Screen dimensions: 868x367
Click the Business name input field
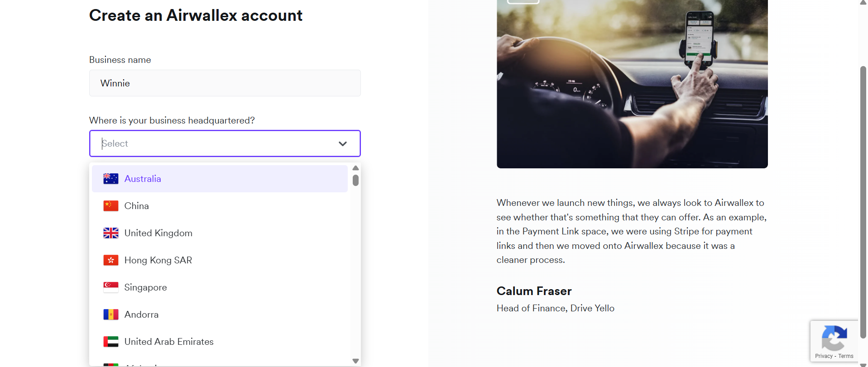click(x=225, y=83)
